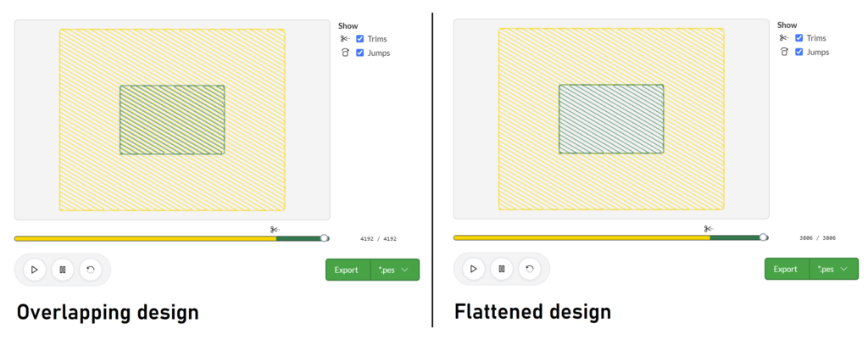Viewport: 868px width, 340px height.
Task: Pause playback in Flattened design panel
Action: click(502, 269)
